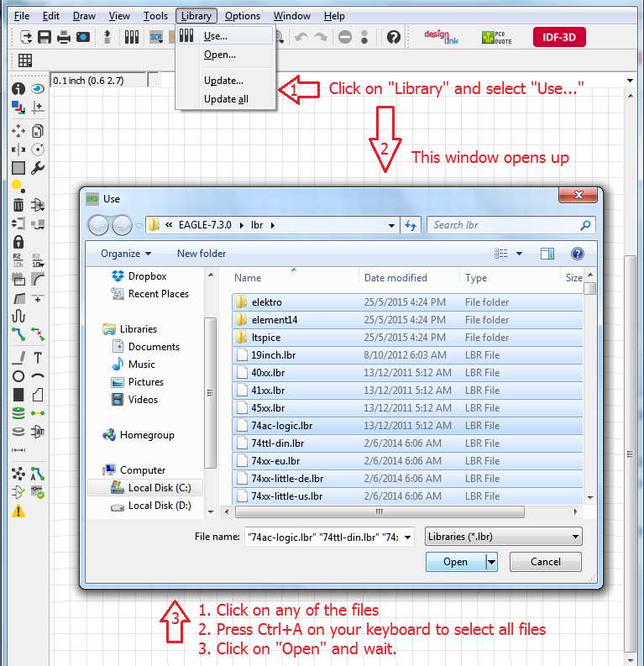The height and width of the screenshot is (666, 644).
Task: Click the IDF-3D button
Action: pyautogui.click(x=559, y=38)
